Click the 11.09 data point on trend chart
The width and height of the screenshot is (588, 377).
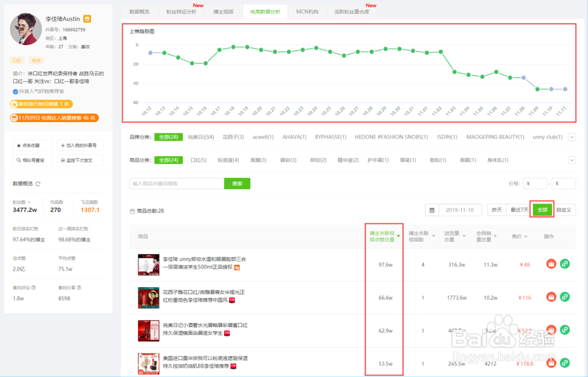537,89
